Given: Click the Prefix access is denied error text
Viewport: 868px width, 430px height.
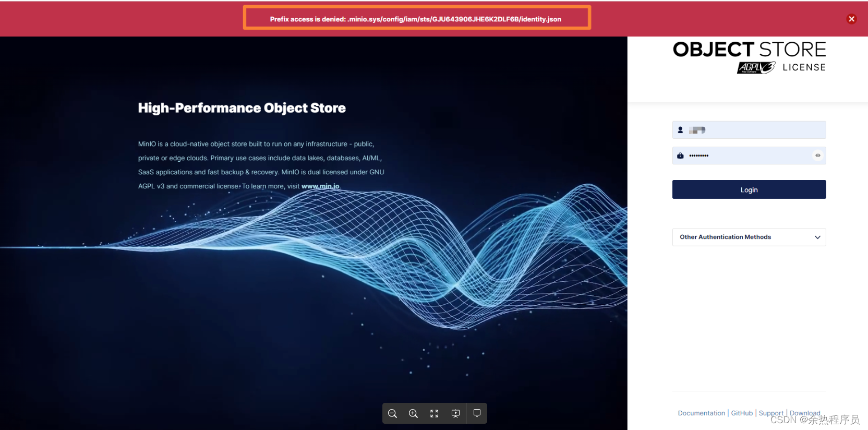Looking at the screenshot, I should pyautogui.click(x=416, y=19).
